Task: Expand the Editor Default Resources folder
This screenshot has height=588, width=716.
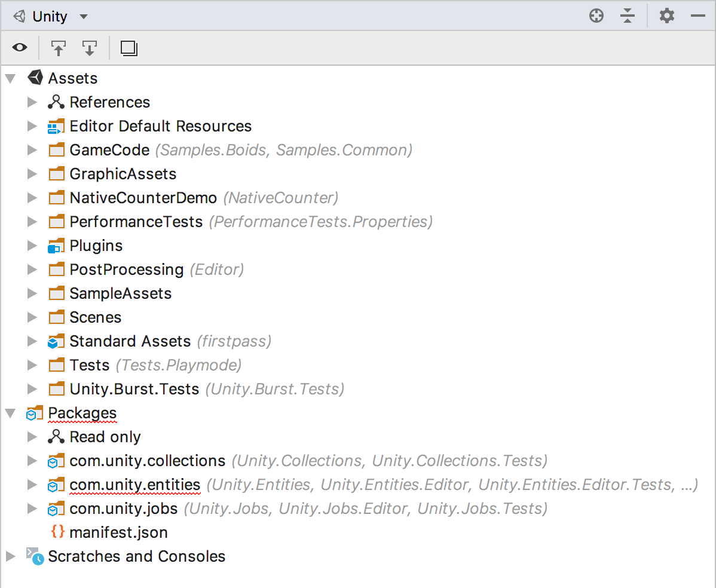Action: coord(32,126)
